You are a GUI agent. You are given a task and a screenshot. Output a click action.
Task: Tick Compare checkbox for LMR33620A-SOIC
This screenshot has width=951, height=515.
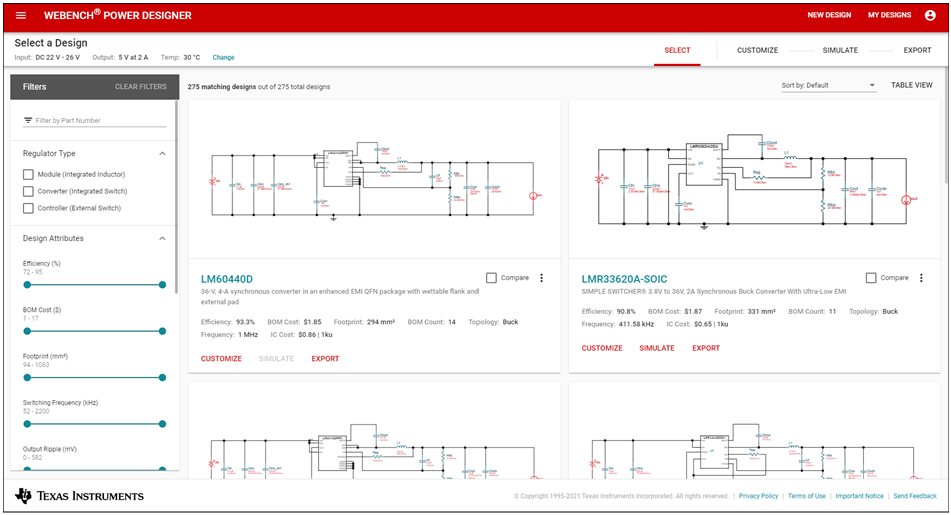pos(871,278)
